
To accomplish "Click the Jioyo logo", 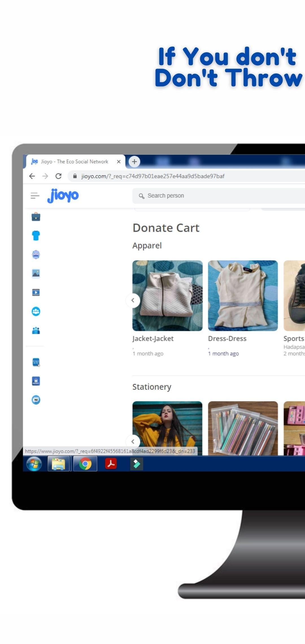I will point(63,195).
